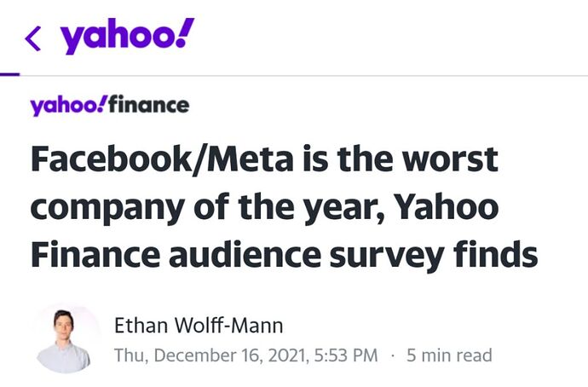The height and width of the screenshot is (387, 588).
Task: Click the dot separator before "5 min read"
Action: [x=392, y=355]
